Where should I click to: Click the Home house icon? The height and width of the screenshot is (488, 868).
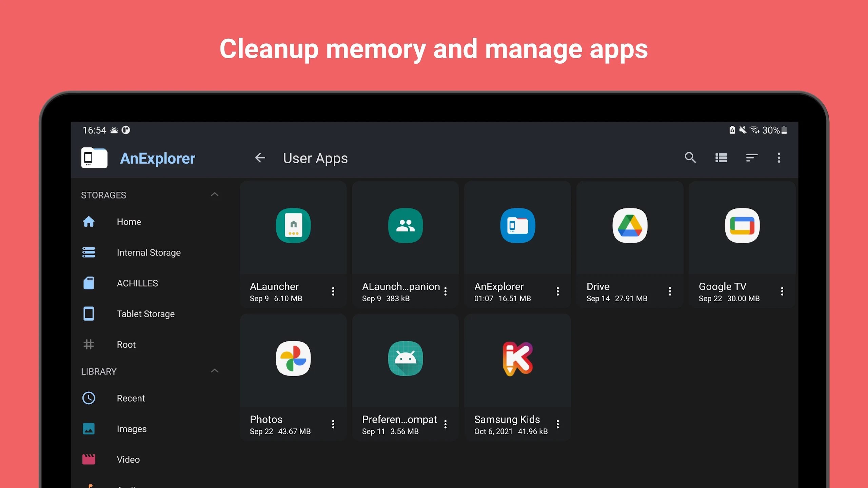[89, 222]
